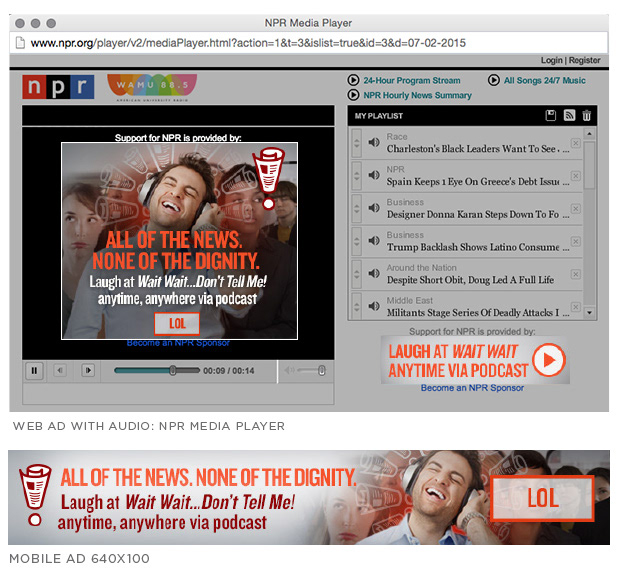
Task: Click the LOL button in mobile ad
Action: point(543,498)
